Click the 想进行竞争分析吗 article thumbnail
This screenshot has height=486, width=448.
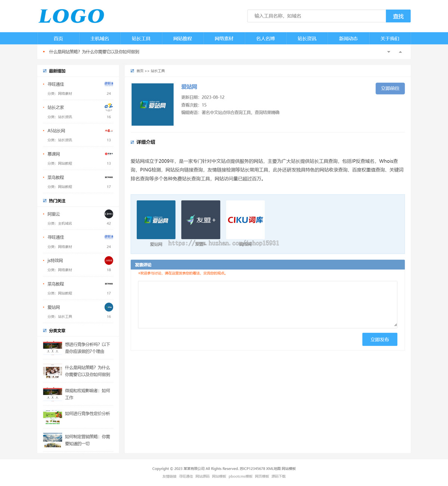(x=52, y=347)
